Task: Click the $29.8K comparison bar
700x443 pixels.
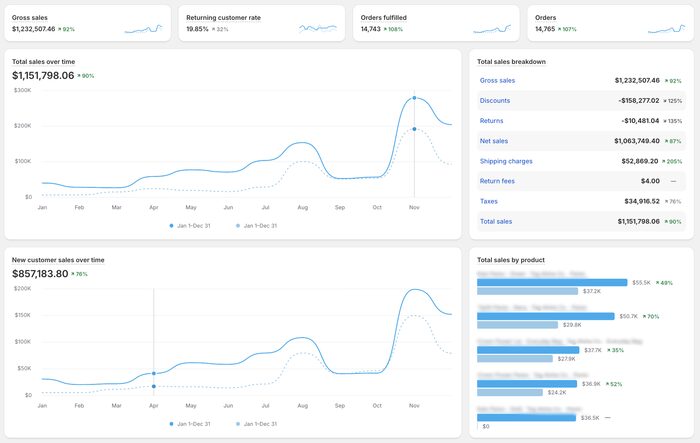Action: click(517, 325)
